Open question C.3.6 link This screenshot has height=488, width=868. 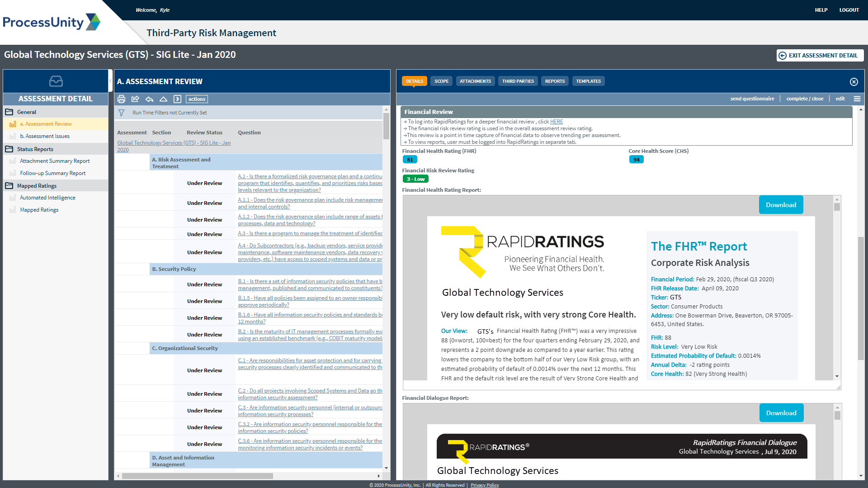pos(310,444)
